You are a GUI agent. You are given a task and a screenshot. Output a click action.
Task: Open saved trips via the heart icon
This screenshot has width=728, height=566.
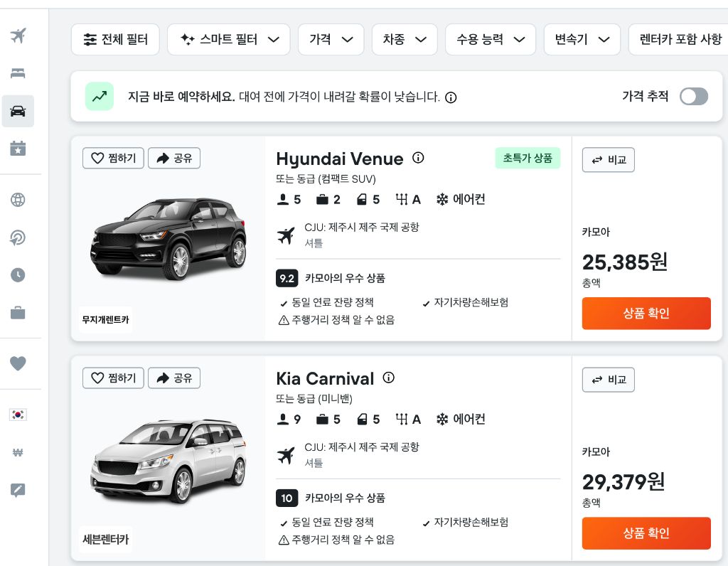pos(18,363)
